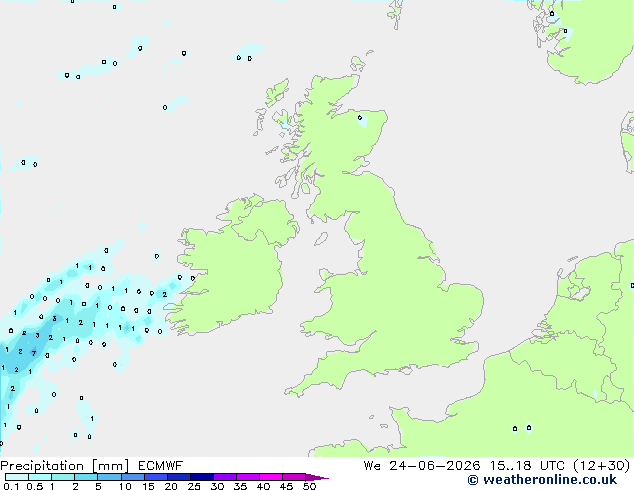Image resolution: width=634 pixels, height=490 pixels.
Task: Click the '15' legend value
Action: (x=148, y=486)
